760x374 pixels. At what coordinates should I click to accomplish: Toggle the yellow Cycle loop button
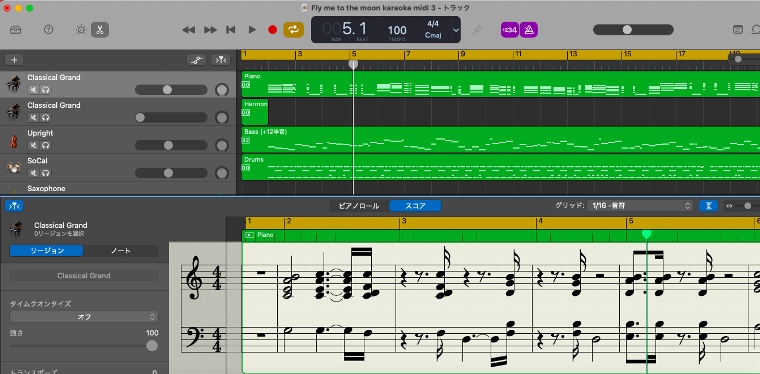pos(293,30)
